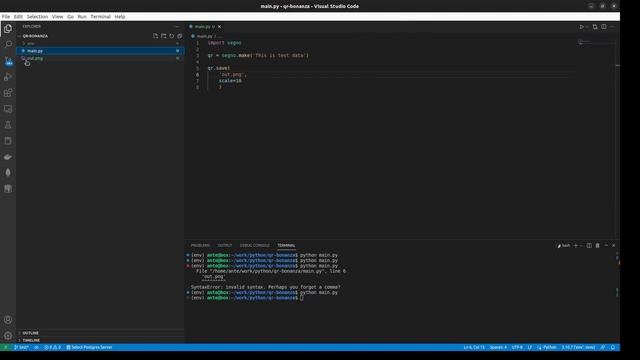
Task: Click New File icon in Explorer header
Action: pos(156,36)
